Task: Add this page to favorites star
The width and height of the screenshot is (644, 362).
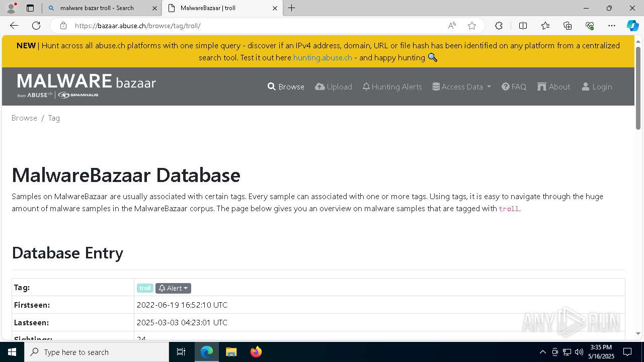Action: [x=472, y=26]
